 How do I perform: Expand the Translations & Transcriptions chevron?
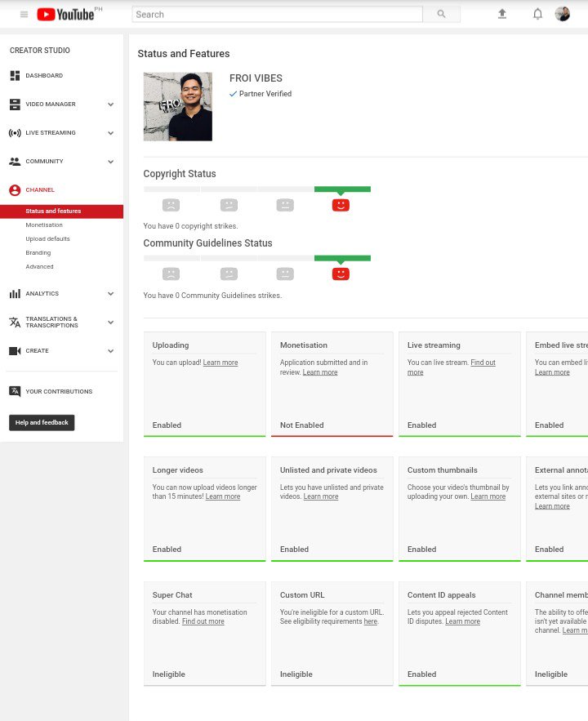click(111, 322)
